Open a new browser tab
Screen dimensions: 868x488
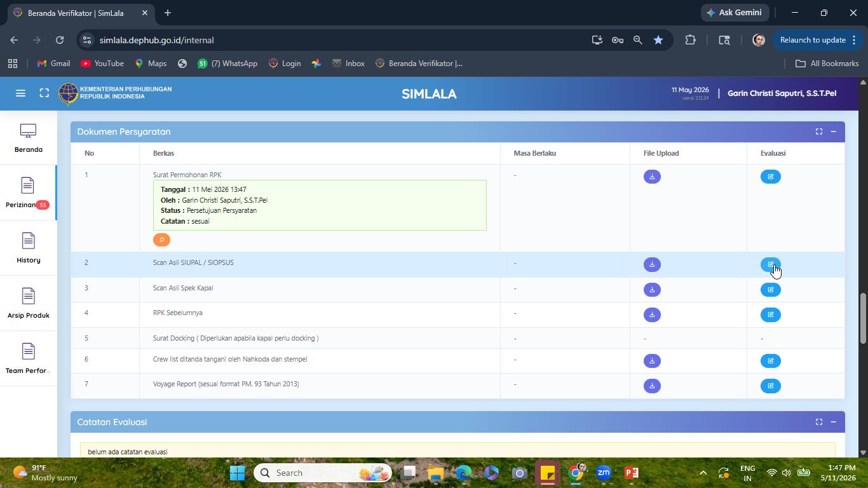tap(168, 13)
